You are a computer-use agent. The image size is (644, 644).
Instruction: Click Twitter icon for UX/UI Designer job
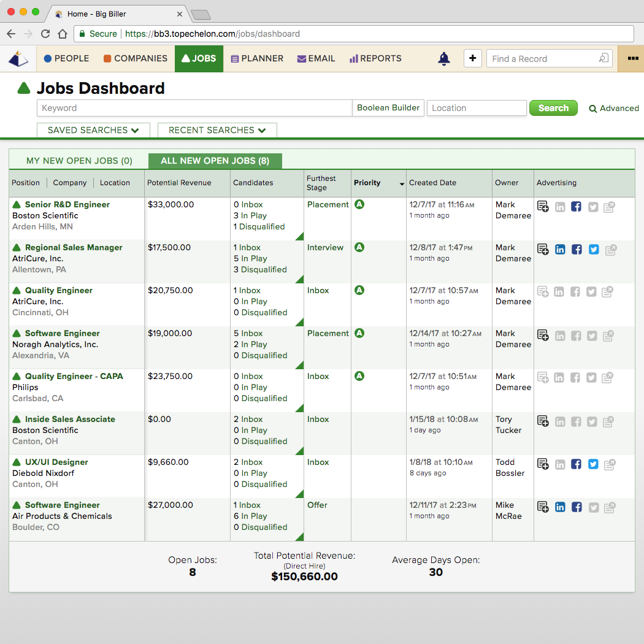tap(593, 464)
